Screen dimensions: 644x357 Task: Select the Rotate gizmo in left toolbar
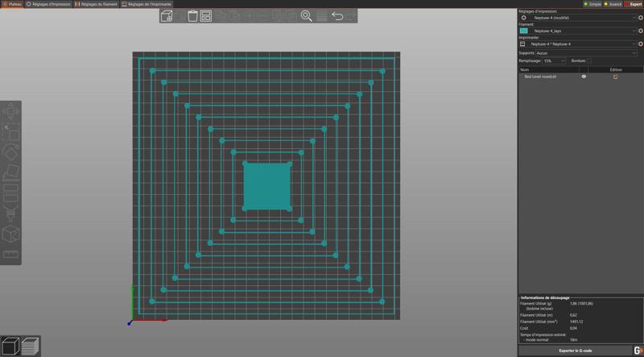pos(10,152)
